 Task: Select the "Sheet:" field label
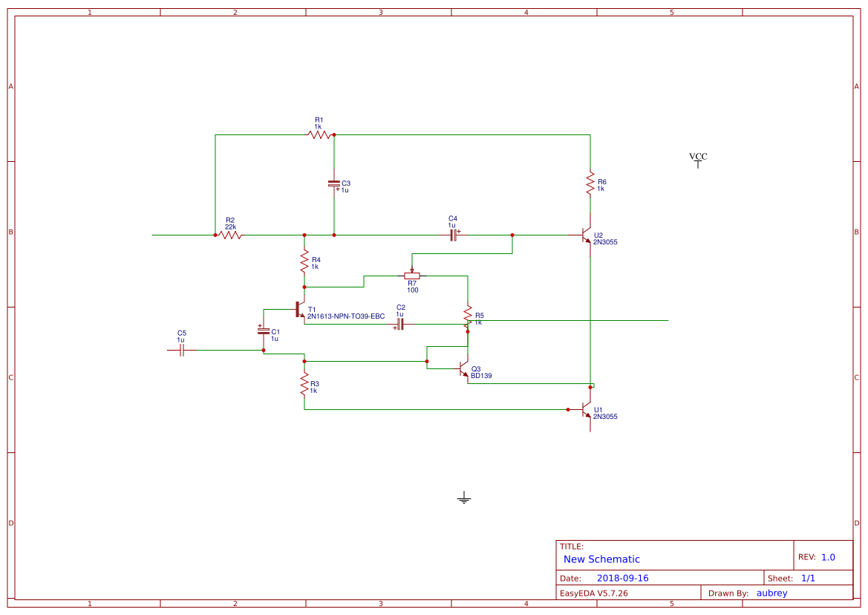(x=780, y=579)
